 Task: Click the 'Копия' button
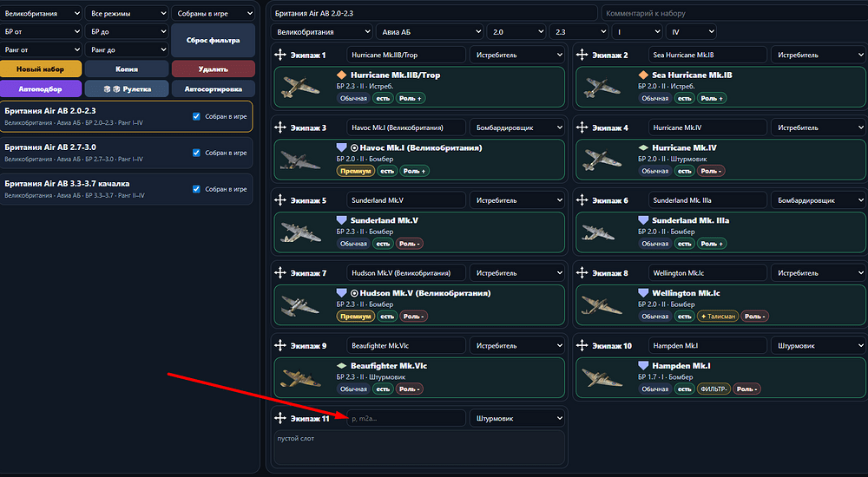pos(127,69)
